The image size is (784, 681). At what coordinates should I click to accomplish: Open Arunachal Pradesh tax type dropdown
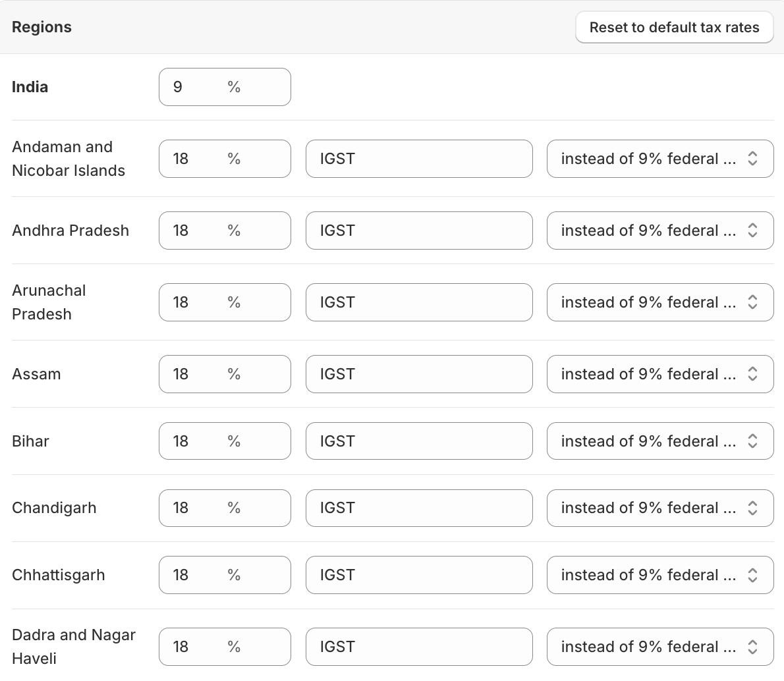[660, 302]
